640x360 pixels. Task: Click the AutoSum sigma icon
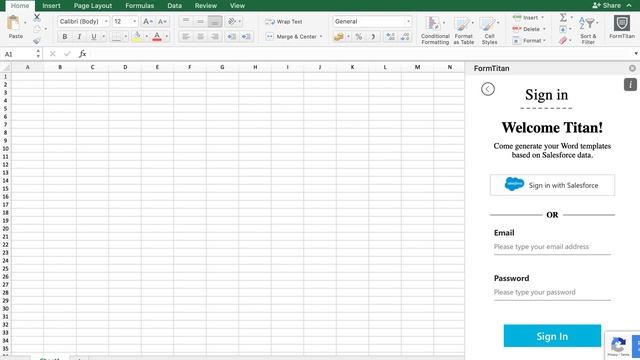pos(563,18)
